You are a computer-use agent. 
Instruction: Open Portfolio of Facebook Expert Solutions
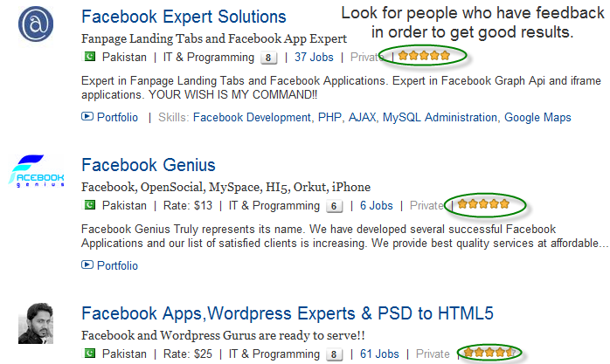pos(110,117)
